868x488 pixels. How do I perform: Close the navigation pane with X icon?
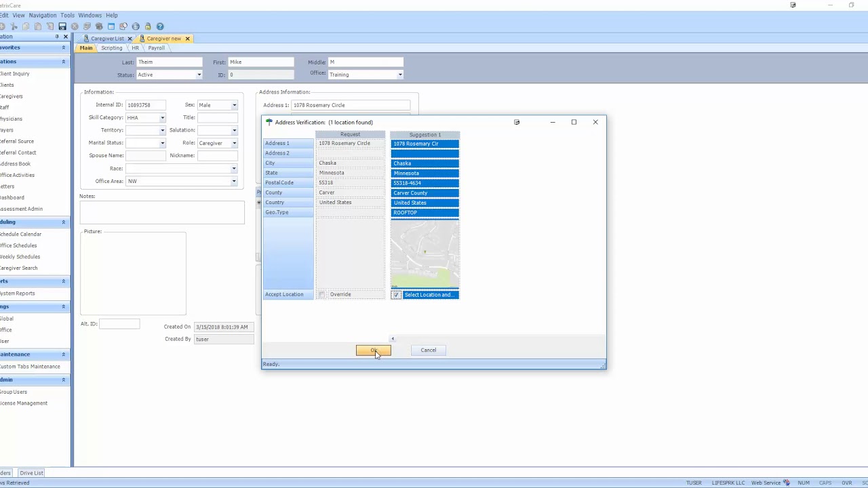pos(66,37)
